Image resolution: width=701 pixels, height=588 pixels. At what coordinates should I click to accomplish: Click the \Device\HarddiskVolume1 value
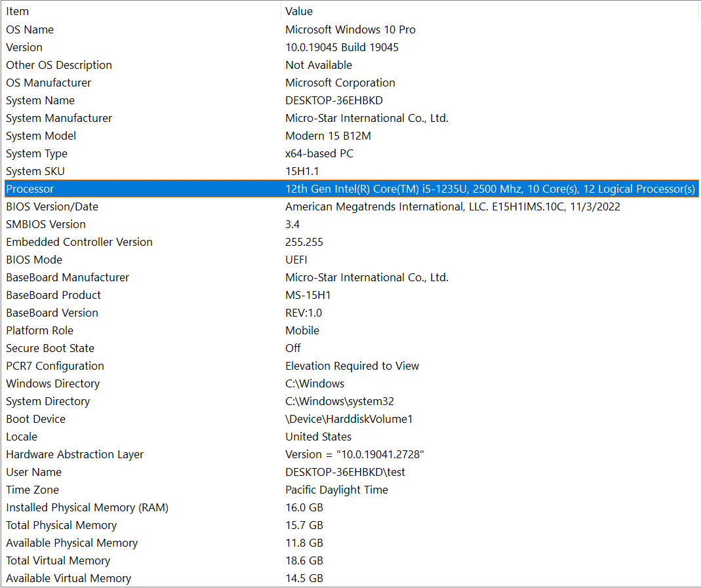(x=349, y=419)
